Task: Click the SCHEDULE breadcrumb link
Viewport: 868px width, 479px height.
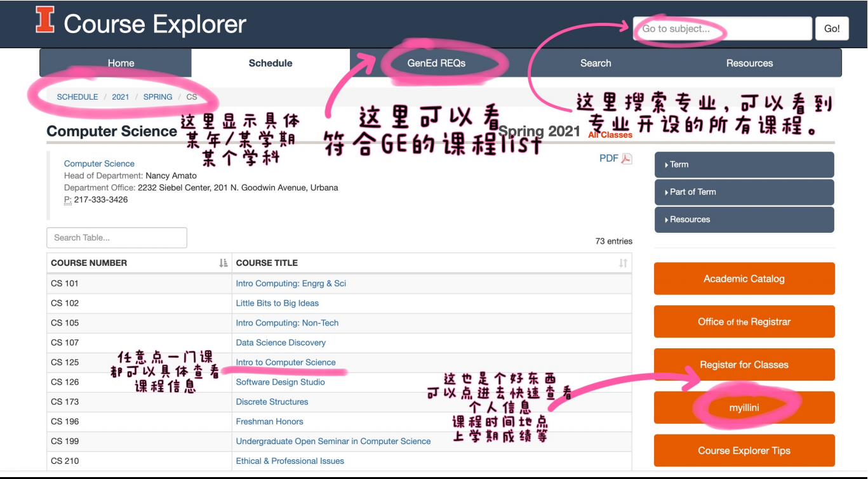Action: click(77, 96)
